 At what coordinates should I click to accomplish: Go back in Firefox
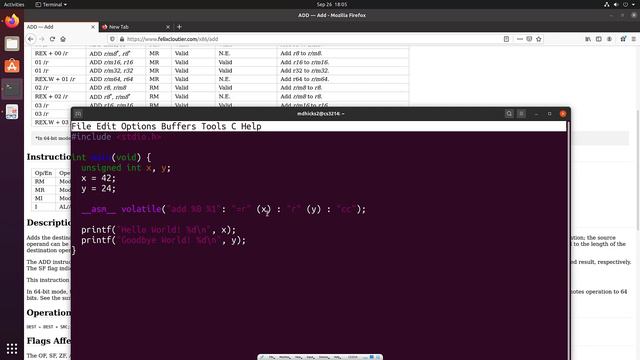(31, 39)
